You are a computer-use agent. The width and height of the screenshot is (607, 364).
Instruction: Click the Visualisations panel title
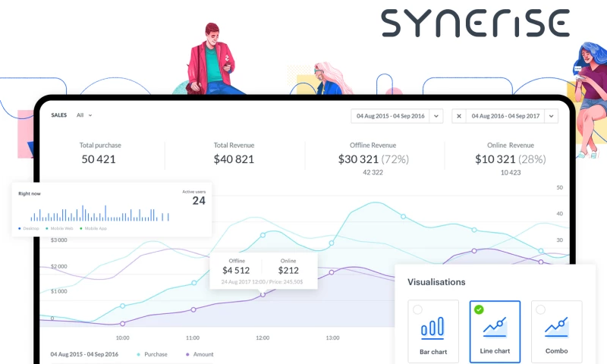click(x=436, y=282)
